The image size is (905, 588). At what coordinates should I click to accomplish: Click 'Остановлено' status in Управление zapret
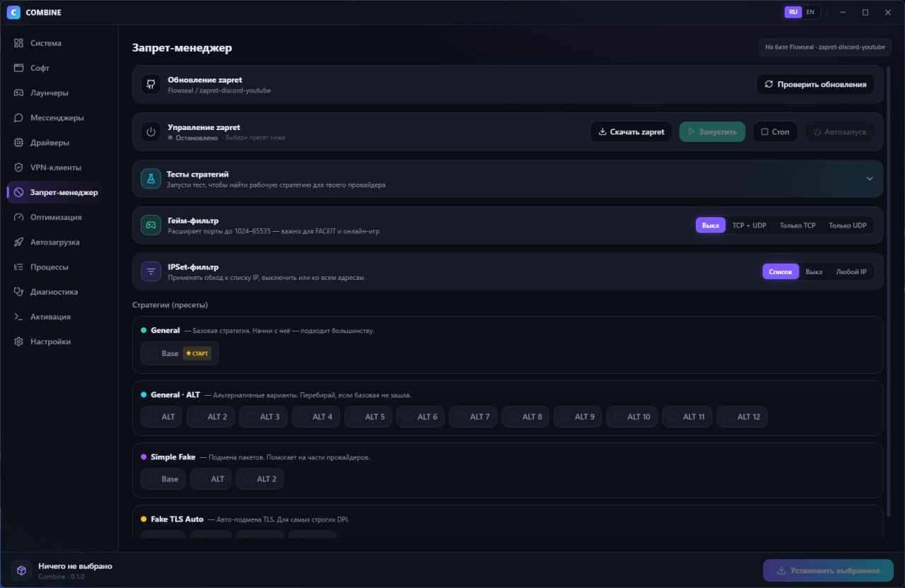click(197, 139)
